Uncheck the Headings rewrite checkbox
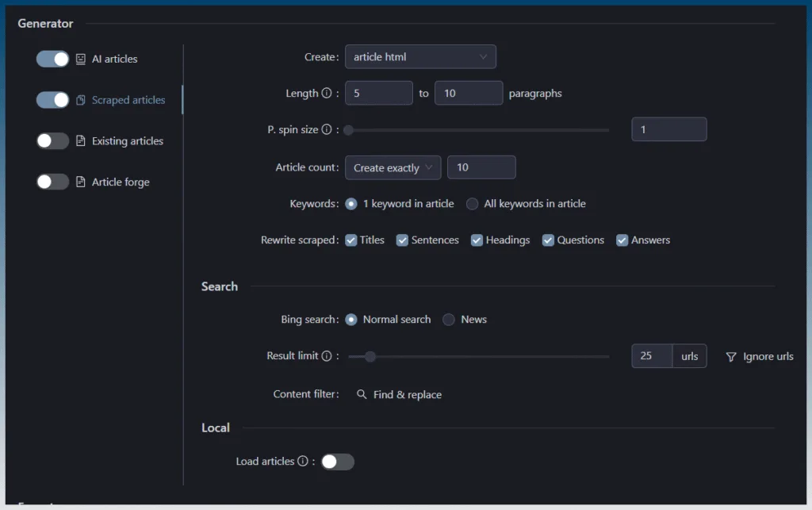Viewport: 812px width, 510px height. (x=477, y=240)
